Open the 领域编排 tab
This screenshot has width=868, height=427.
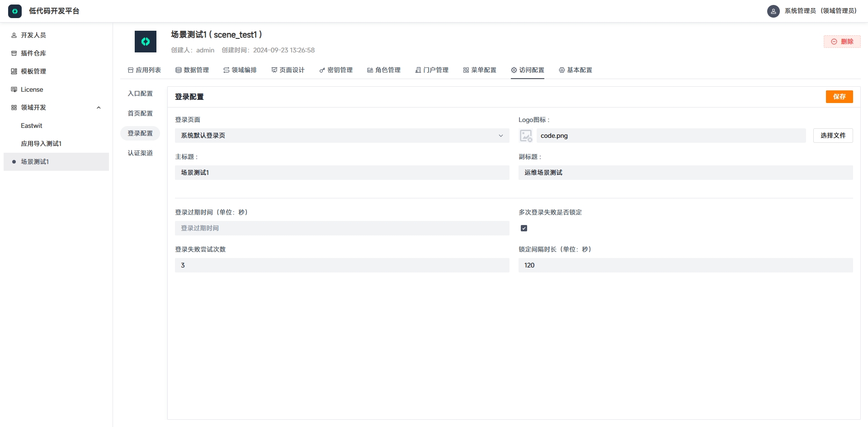(x=240, y=70)
